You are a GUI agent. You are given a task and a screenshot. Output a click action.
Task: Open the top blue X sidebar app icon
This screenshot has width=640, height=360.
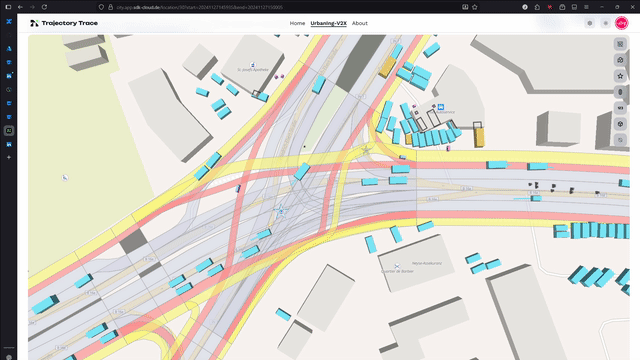pos(9,21)
